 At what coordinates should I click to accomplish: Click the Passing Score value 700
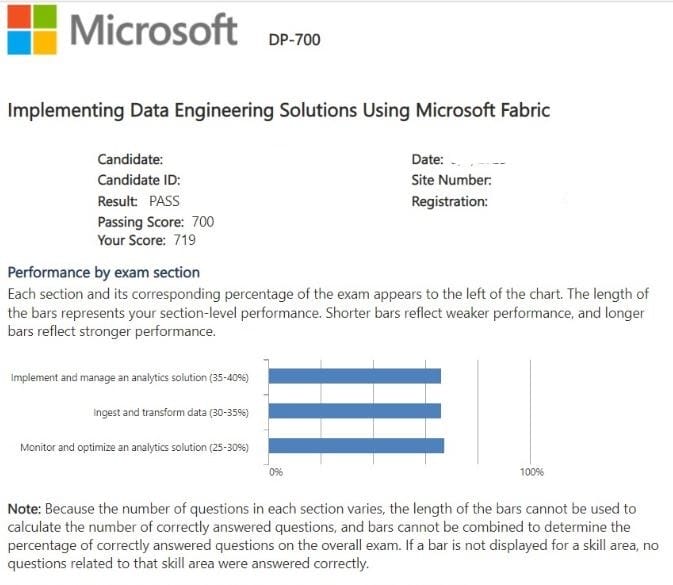pos(202,222)
